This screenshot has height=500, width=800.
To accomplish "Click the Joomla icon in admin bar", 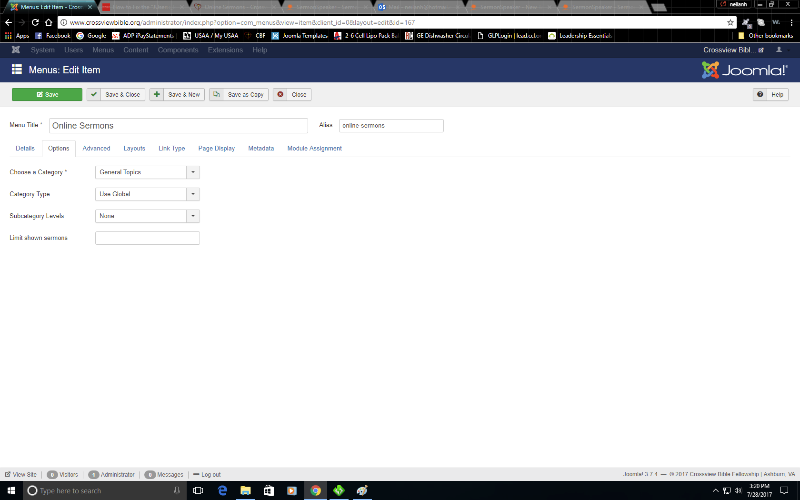I will pyautogui.click(x=16, y=50).
